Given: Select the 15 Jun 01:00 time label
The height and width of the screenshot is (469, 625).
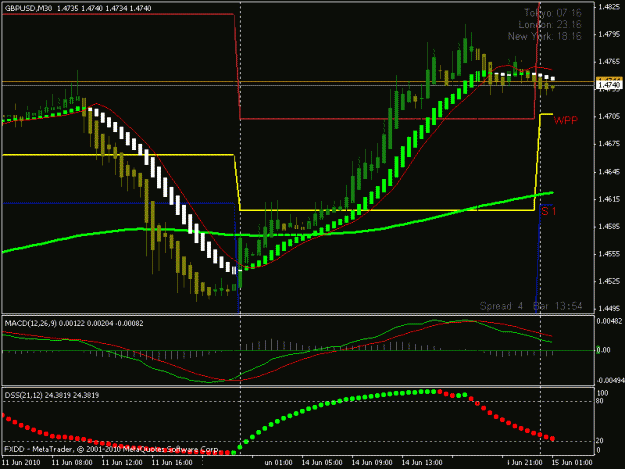Looking at the screenshot, I should click(572, 463).
